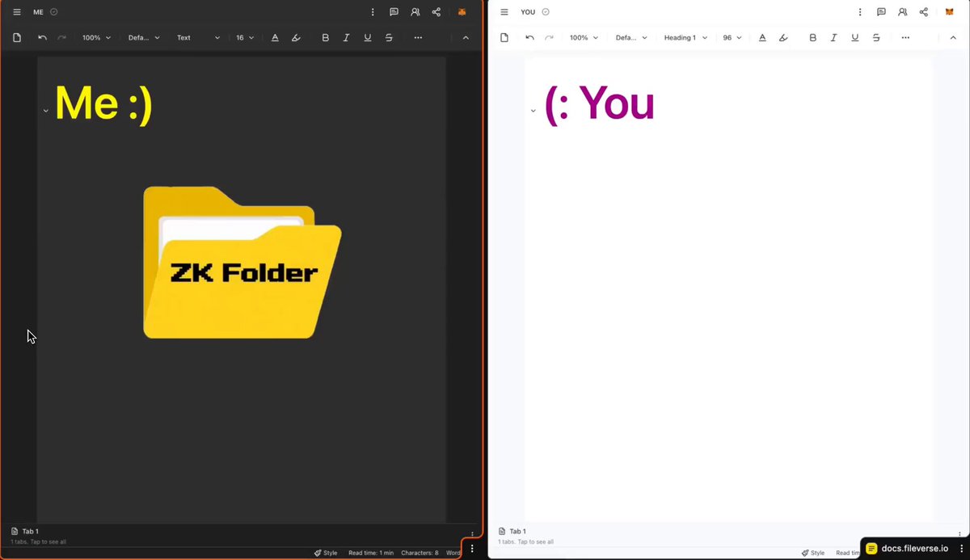Undo last action in YOU window

tap(529, 37)
